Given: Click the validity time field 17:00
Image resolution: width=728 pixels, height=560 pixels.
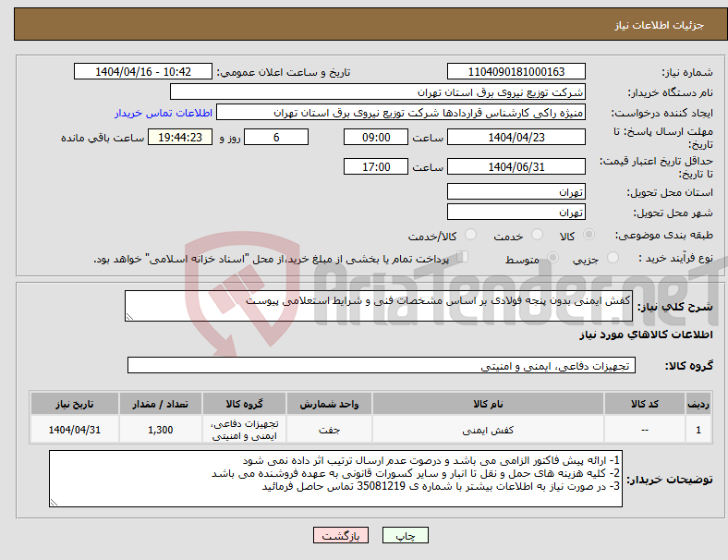Looking at the screenshot, I should click(x=376, y=166).
